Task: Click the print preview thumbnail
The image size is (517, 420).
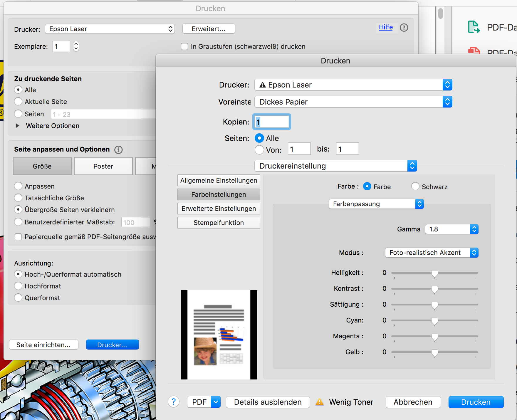Action: click(219, 335)
